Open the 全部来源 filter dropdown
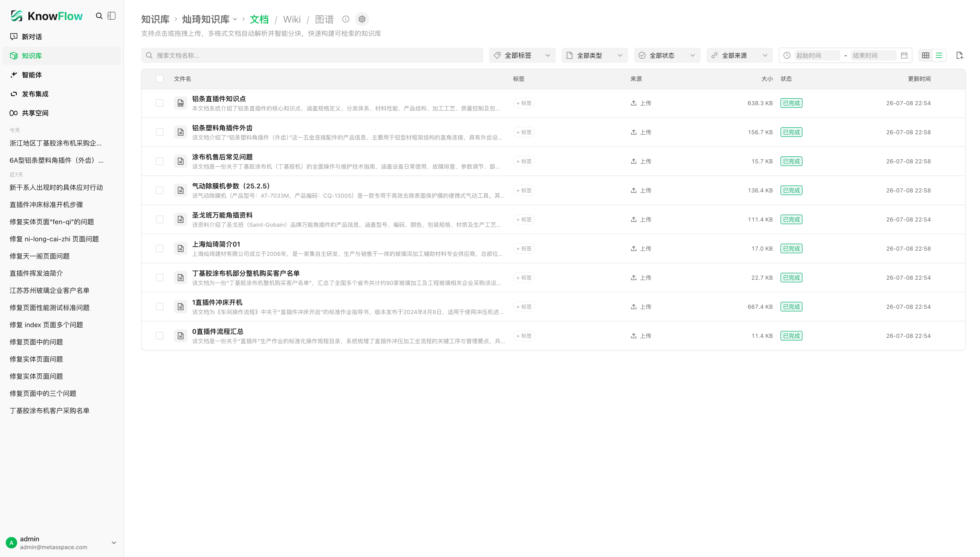The width and height of the screenshot is (980, 557). (x=740, y=56)
